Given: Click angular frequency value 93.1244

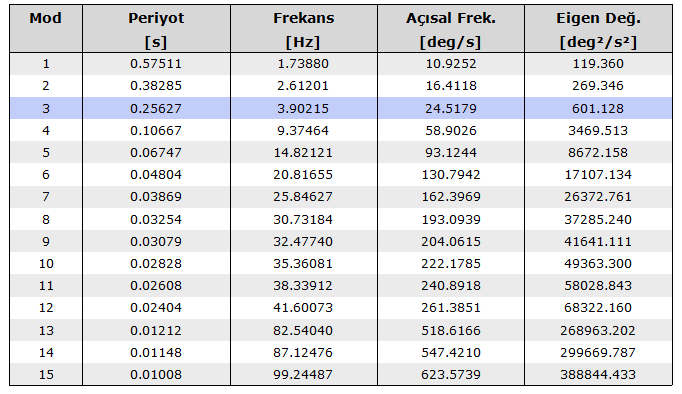Looking at the screenshot, I should [x=451, y=153].
